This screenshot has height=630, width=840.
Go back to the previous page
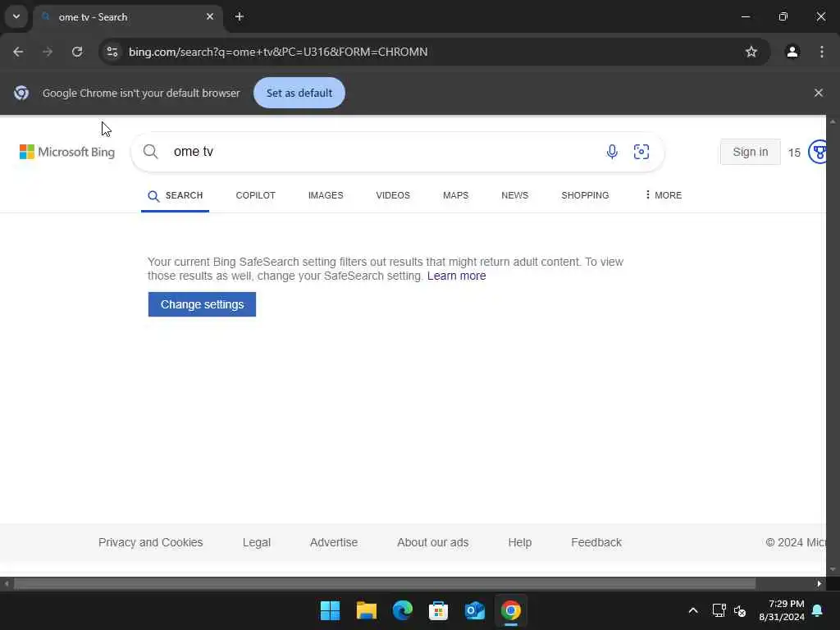click(18, 52)
